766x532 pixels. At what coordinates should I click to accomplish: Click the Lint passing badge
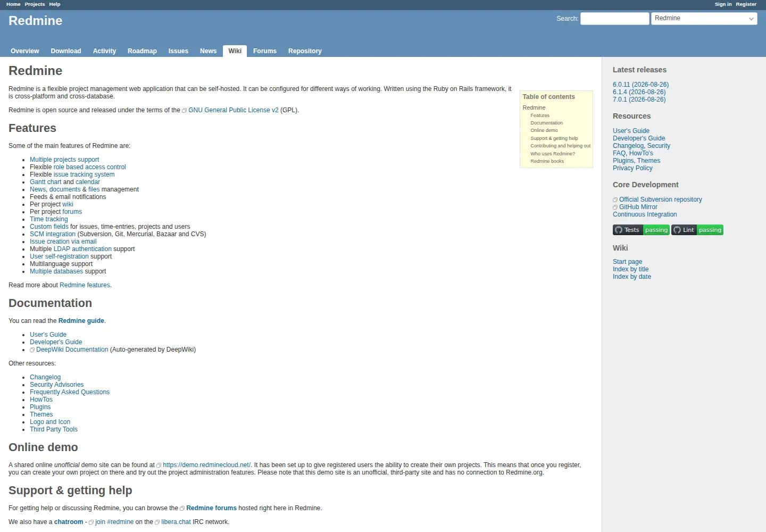(x=697, y=230)
